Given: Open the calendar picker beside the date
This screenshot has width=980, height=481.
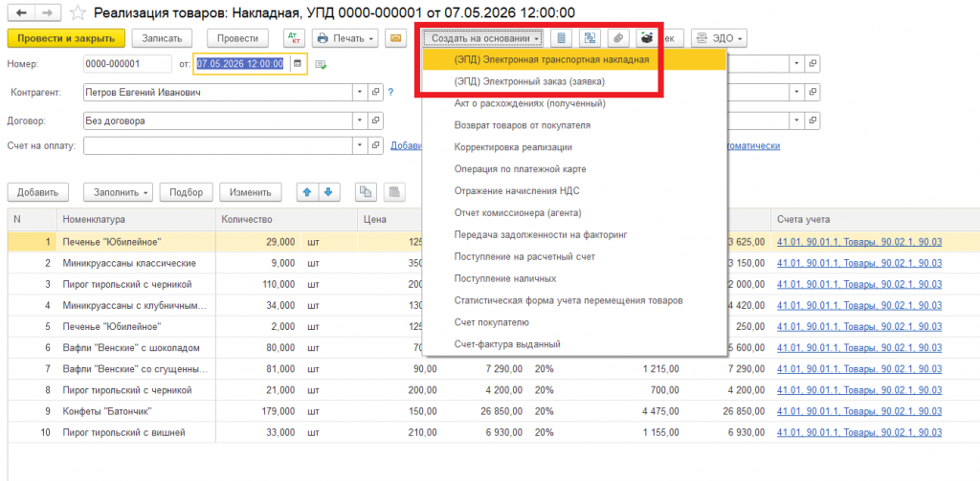Looking at the screenshot, I should (x=298, y=64).
